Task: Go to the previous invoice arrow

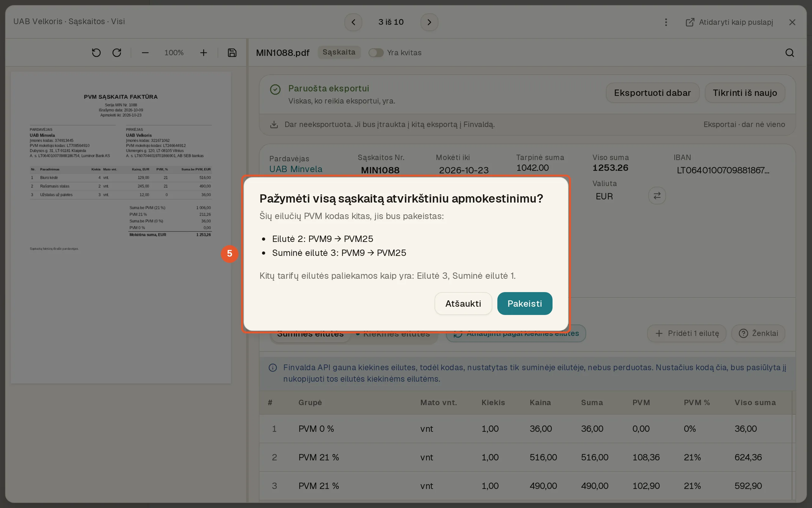Action: [353, 22]
